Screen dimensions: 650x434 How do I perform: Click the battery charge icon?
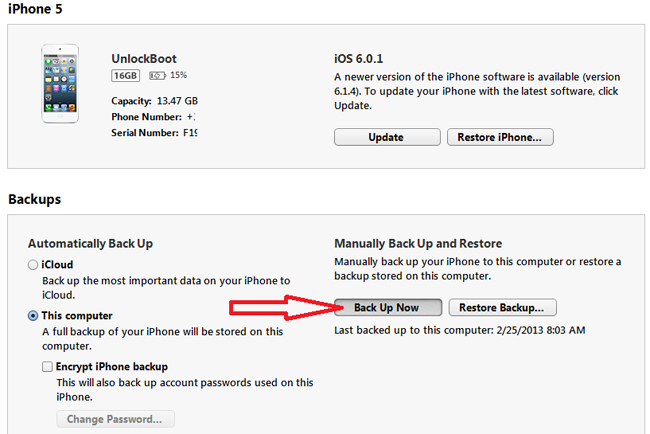158,75
